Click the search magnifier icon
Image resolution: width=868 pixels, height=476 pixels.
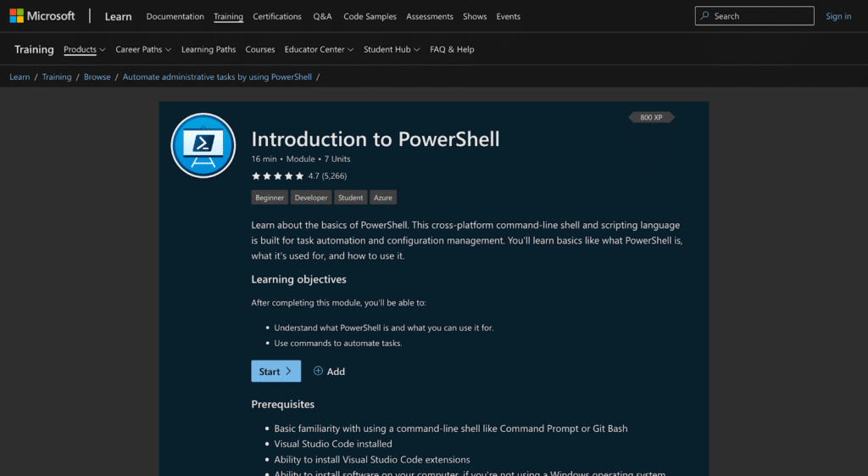click(706, 16)
